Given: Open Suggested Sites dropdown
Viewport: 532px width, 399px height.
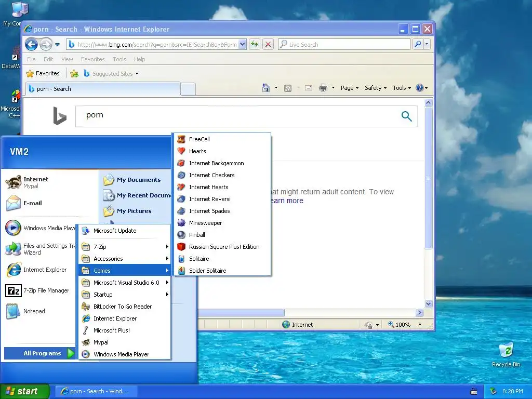Looking at the screenshot, I should [x=111, y=74].
